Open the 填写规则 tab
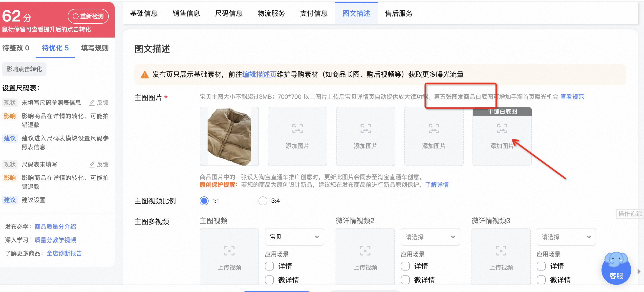The width and height of the screenshot is (644, 292). click(95, 48)
